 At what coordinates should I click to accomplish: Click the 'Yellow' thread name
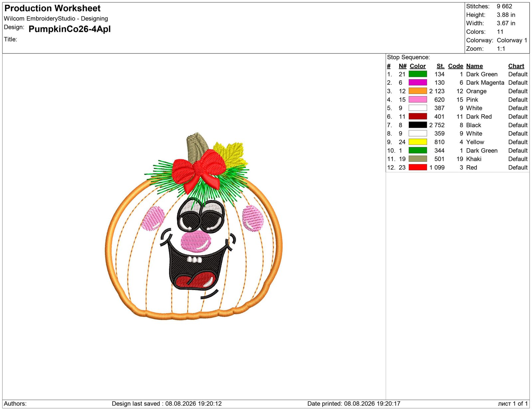pos(475,142)
